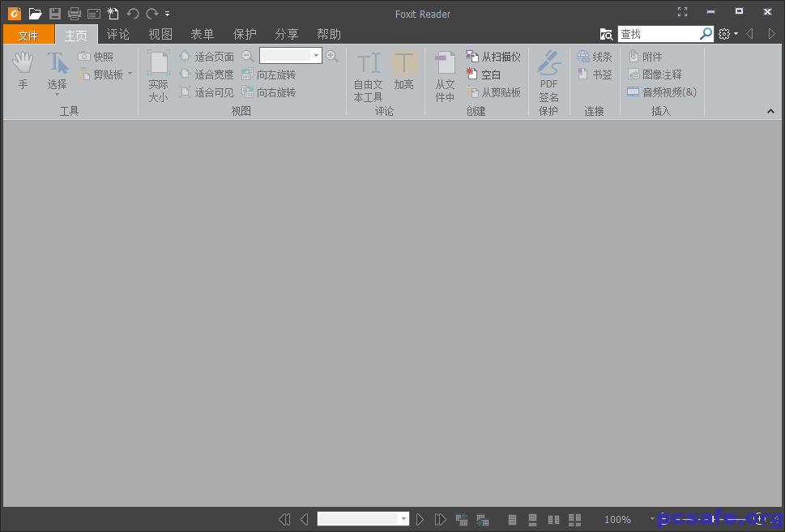Viewport: 785px width, 532px height.
Task: Open the customize quick access toolbar arrow
Action: [167, 14]
